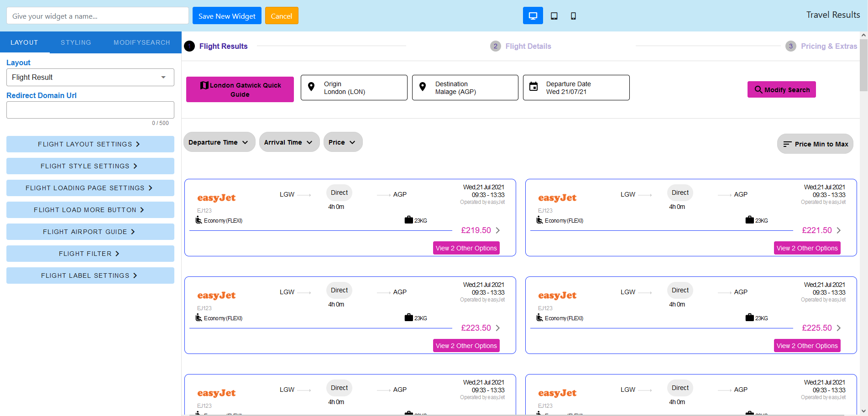Switch to mobile phone preview icon
868x416 pixels.
click(x=574, y=16)
